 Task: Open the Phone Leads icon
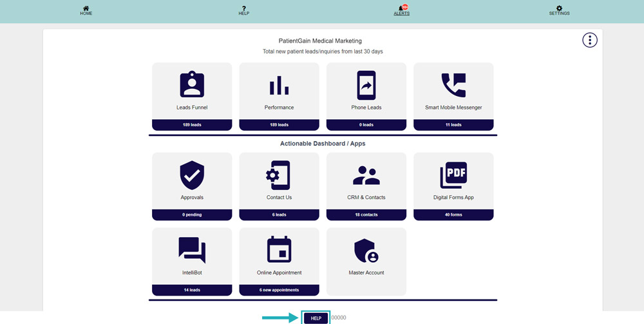coord(366,85)
